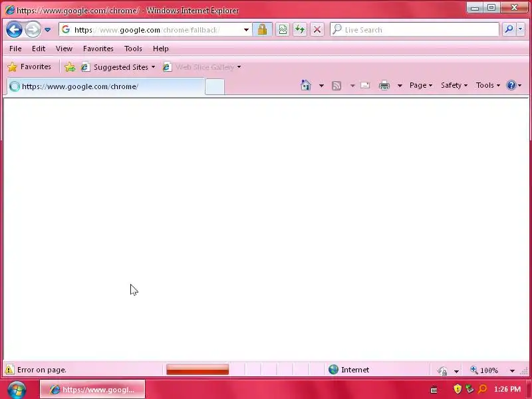Expand the feeds dropdown arrow
Image resolution: width=532 pixels, height=399 pixels.
click(352, 86)
